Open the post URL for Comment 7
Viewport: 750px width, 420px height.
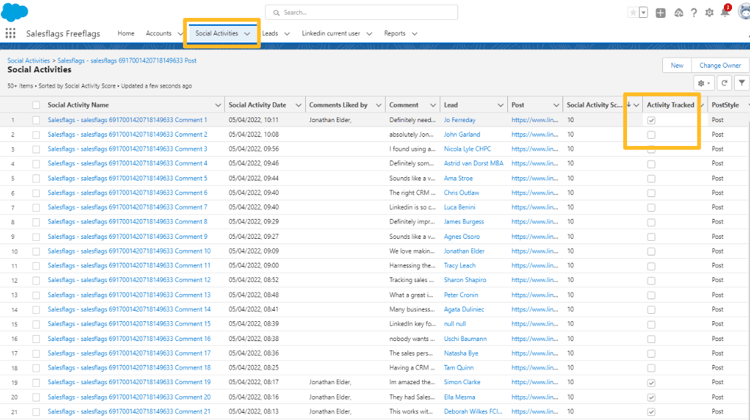tap(534, 208)
